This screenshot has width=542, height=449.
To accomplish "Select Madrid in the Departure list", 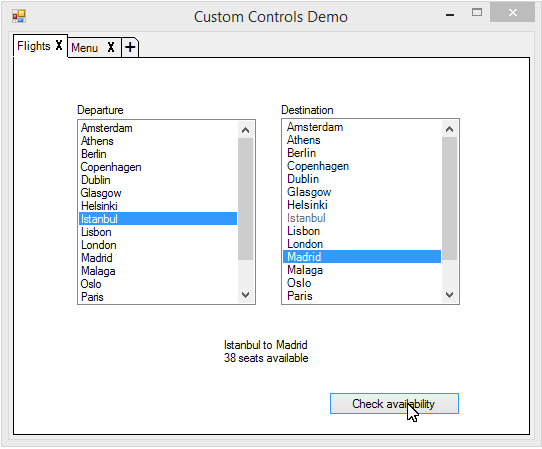I will 158,258.
